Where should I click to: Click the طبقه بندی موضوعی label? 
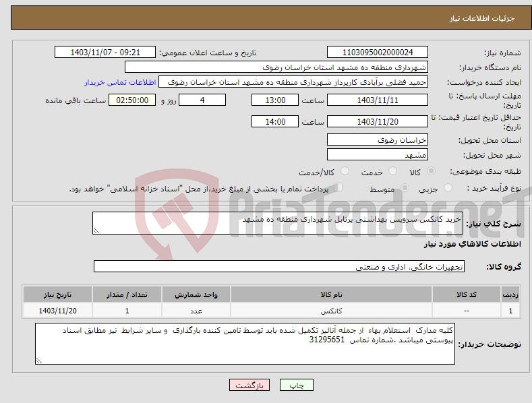pyautogui.click(x=485, y=172)
